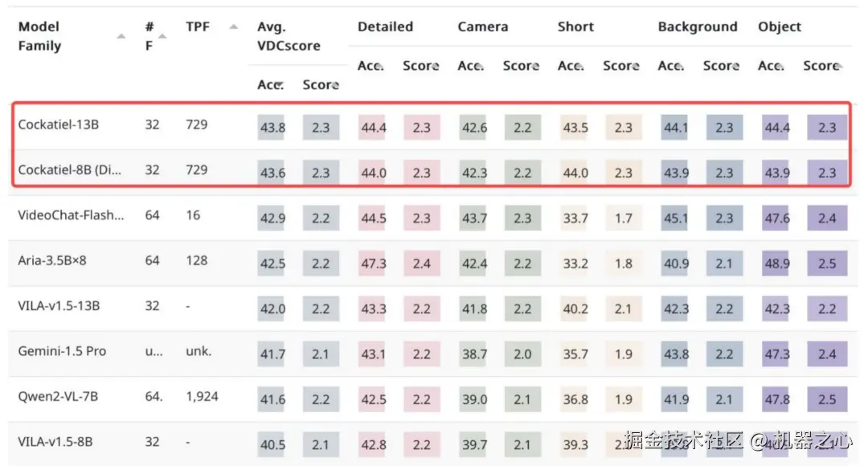Sort by Acc. under the Object header
The height and width of the screenshot is (466, 868).
(772, 66)
